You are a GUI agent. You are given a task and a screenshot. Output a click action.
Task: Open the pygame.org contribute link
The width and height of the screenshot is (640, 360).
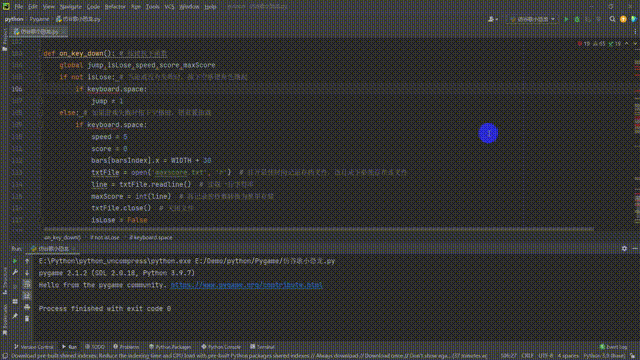point(247,285)
